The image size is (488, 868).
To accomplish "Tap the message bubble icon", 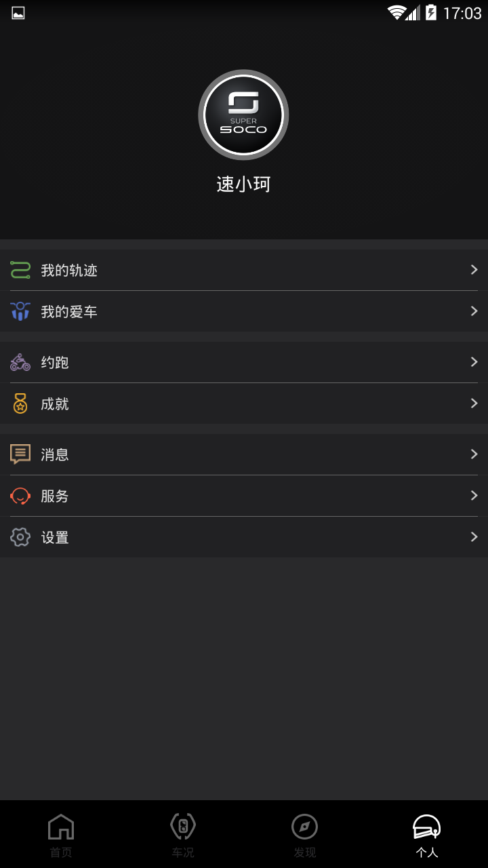I will click(20, 454).
